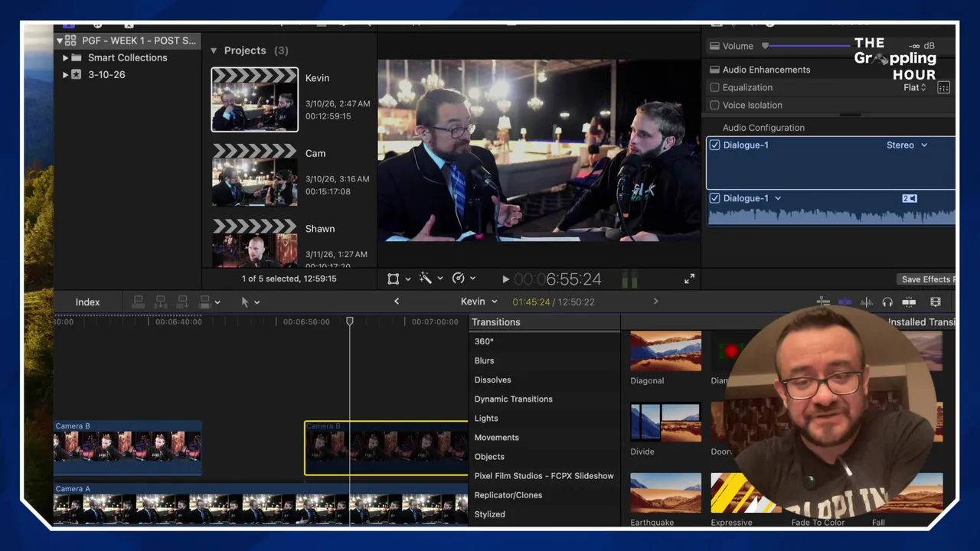
Task: Click the Smart Collections folder icon
Action: click(77, 58)
